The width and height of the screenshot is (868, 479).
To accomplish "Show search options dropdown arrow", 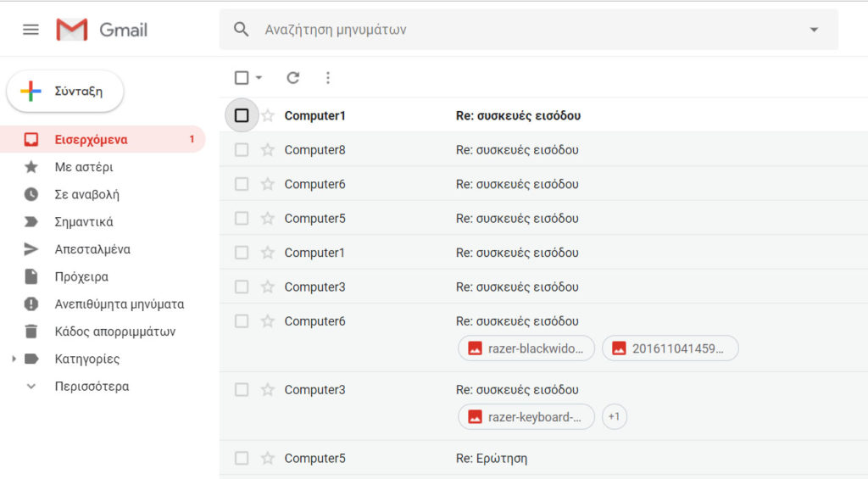I will [814, 30].
